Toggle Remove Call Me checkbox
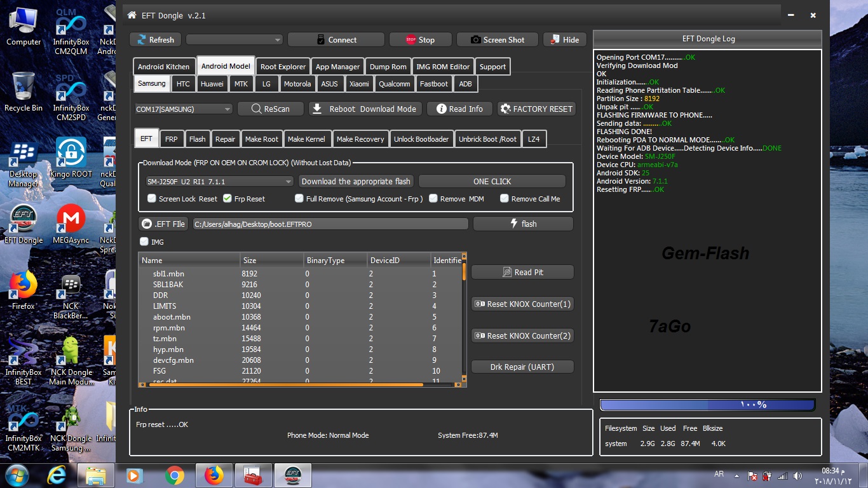Screen dimensions: 868x488 (x=505, y=198)
